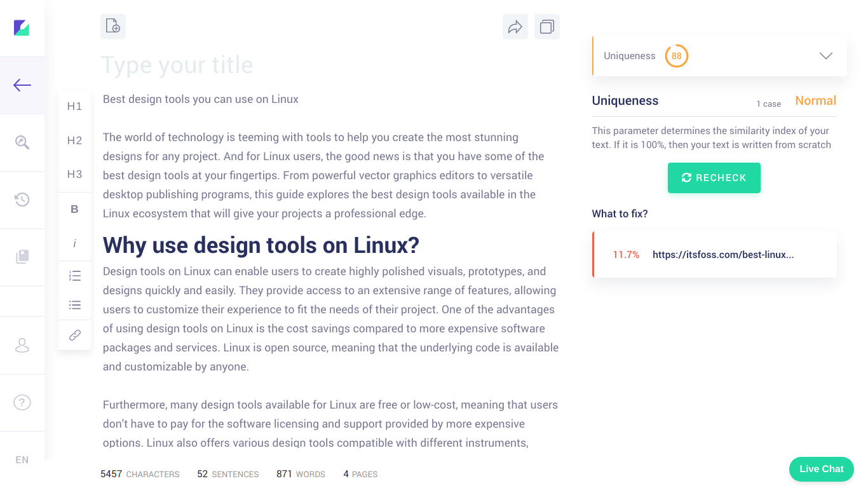Toggle the numbered list format

pyautogui.click(x=75, y=276)
